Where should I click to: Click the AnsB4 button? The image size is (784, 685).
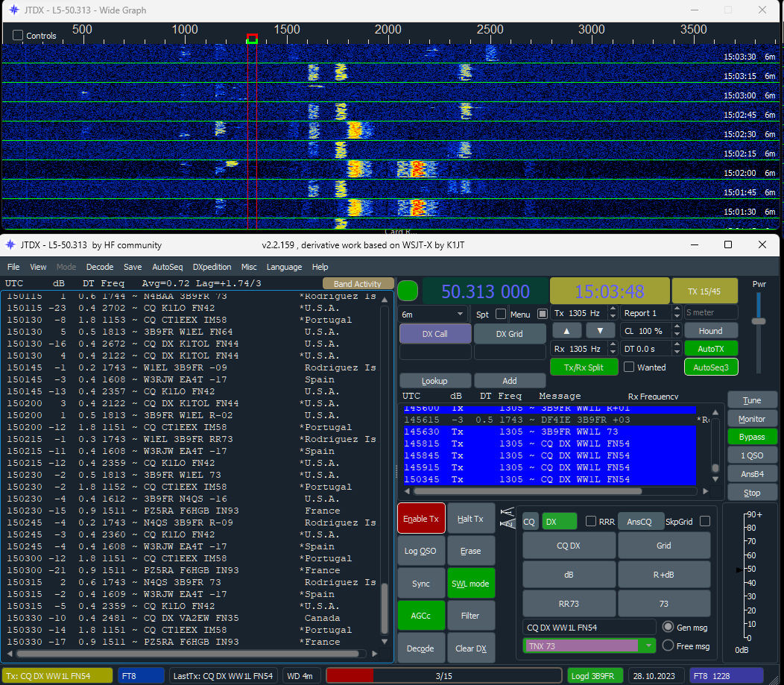[x=751, y=473]
